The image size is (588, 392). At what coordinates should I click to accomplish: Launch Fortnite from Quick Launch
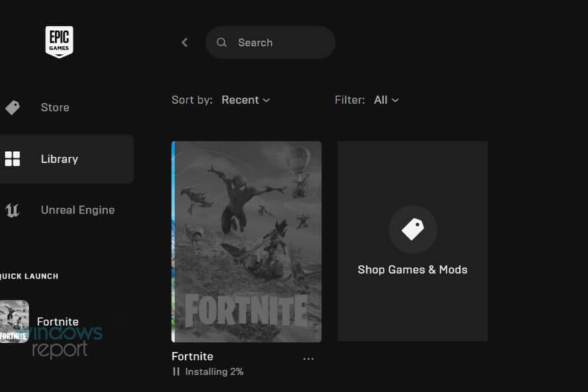(15, 322)
